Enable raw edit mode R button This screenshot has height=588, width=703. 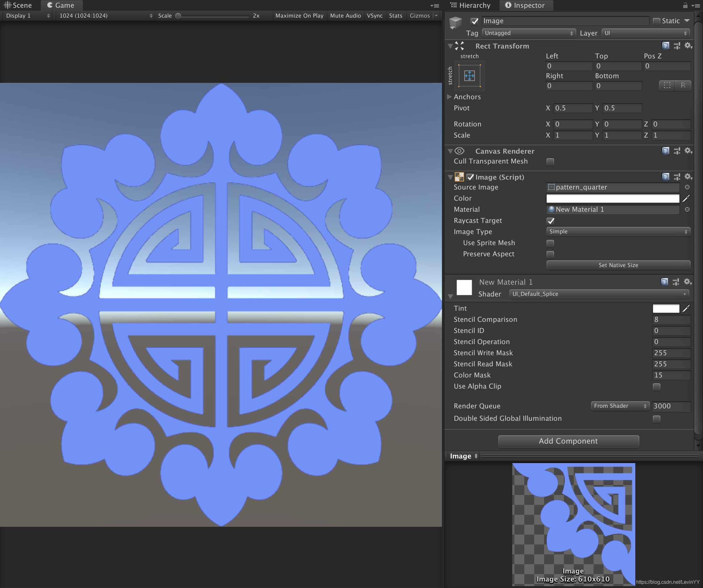683,85
